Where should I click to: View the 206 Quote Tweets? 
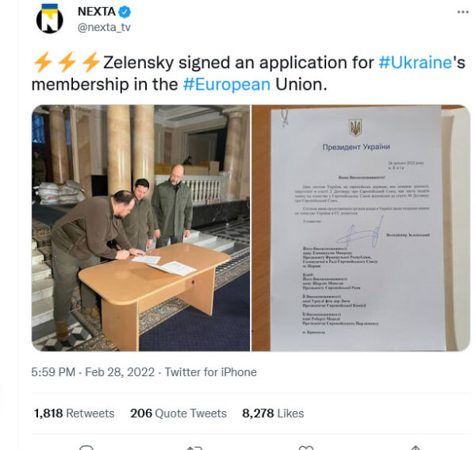point(178,413)
